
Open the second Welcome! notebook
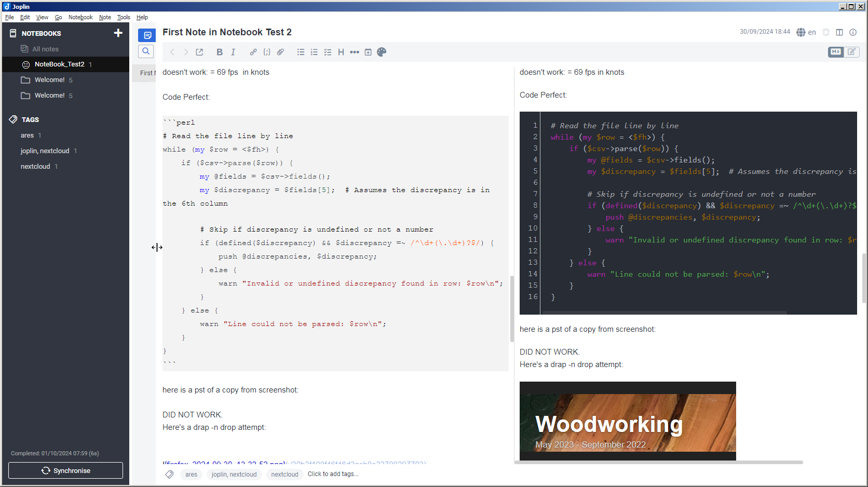click(x=65, y=96)
